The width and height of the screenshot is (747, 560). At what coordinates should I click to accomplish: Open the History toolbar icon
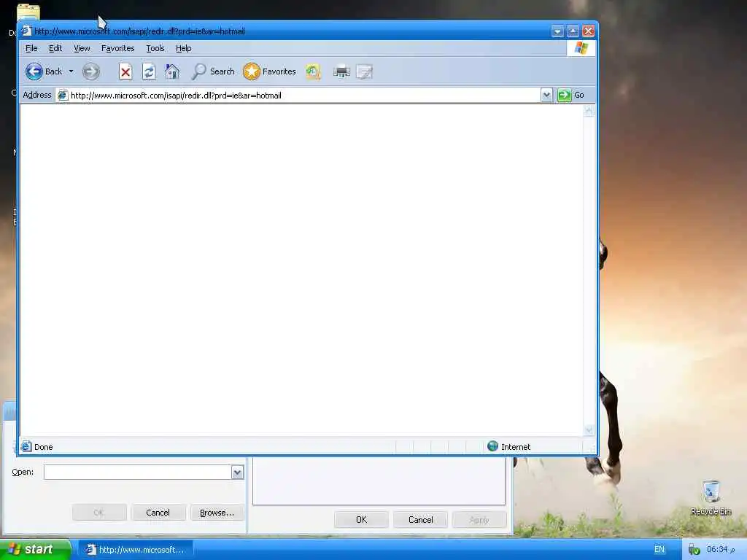click(313, 71)
